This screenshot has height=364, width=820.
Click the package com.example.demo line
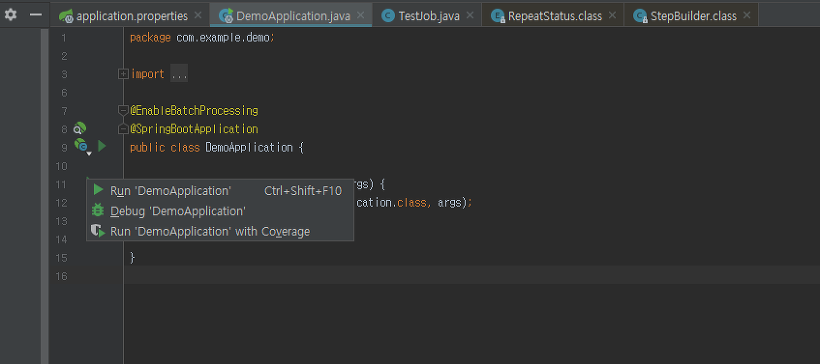(x=202, y=38)
